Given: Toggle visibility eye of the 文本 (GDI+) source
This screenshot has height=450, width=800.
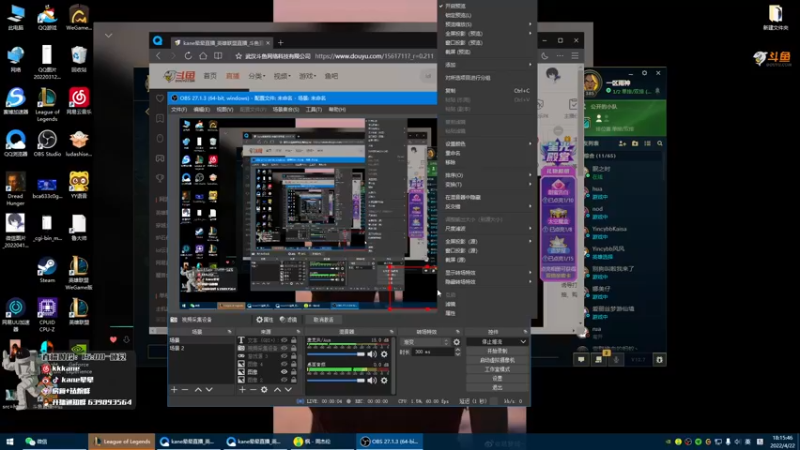Looking at the screenshot, I should [x=284, y=340].
